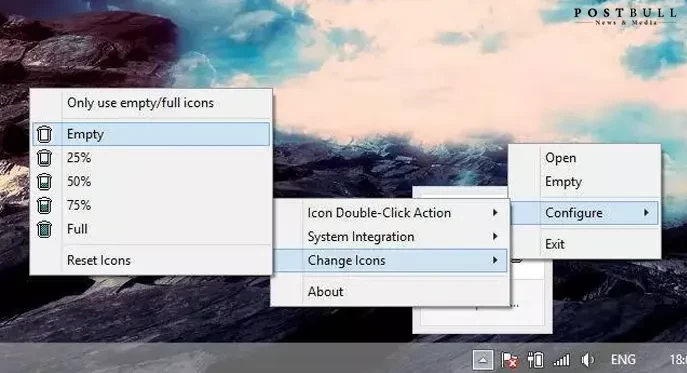The height and width of the screenshot is (373, 687).
Task: Click the ENG language indicator
Action: [623, 360]
